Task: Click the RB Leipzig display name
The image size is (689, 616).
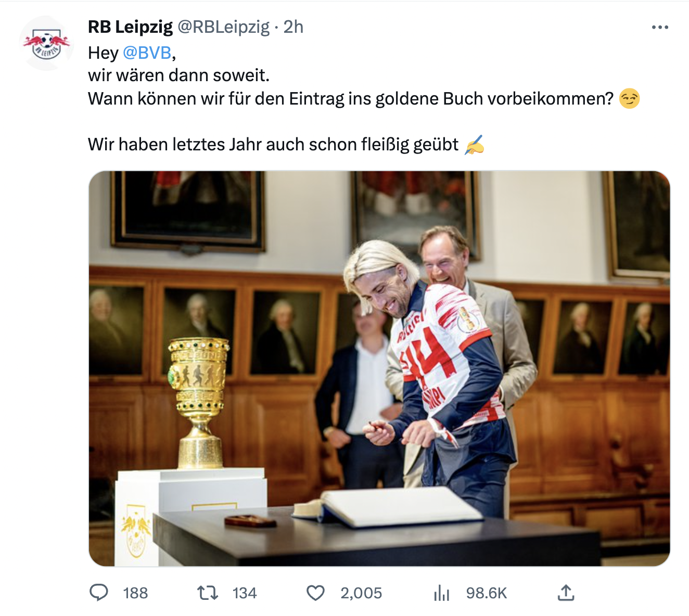Action: pos(130,27)
